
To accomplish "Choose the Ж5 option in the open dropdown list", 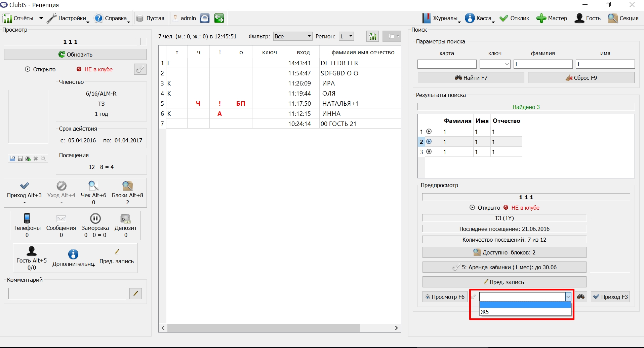I will click(x=525, y=312).
